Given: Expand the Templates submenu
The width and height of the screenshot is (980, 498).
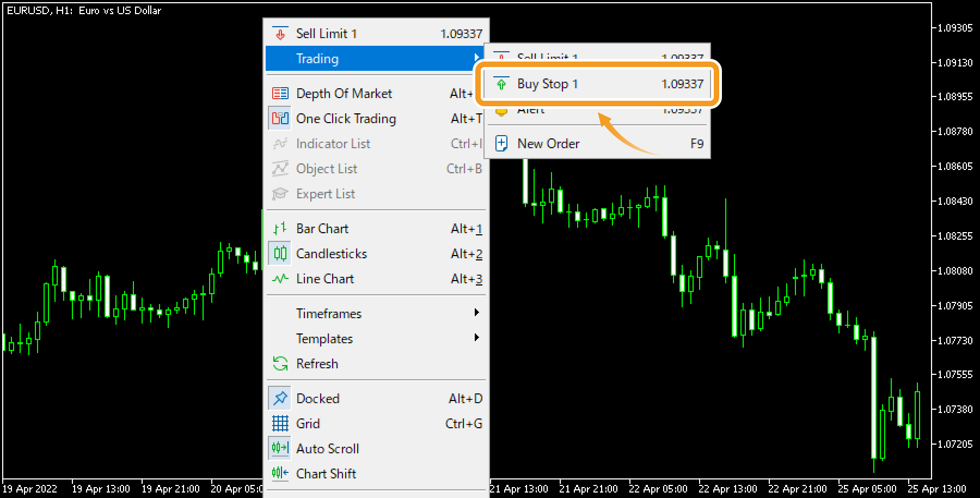Looking at the screenshot, I should 376,338.
